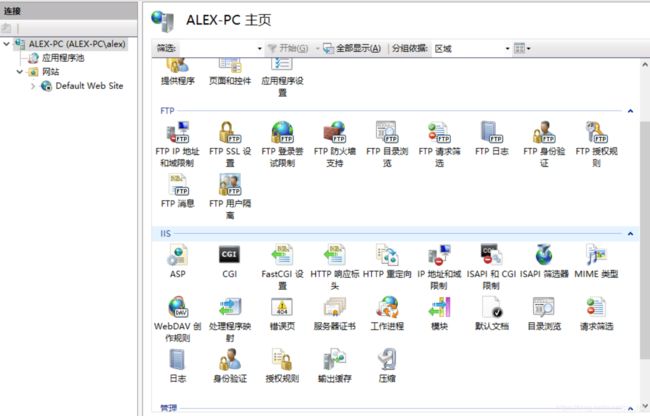Click the vertical scrollbar up arrow
Viewport: 650px width, 416px height.
645,65
